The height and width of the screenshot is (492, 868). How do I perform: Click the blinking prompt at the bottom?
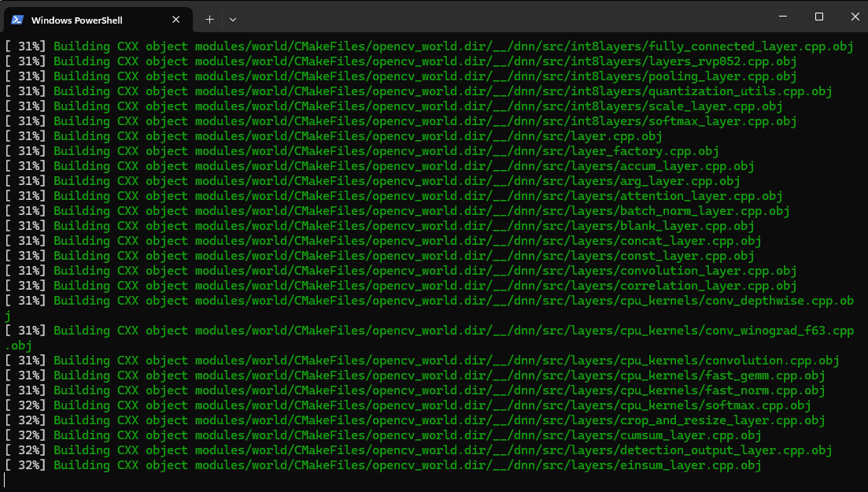point(6,479)
